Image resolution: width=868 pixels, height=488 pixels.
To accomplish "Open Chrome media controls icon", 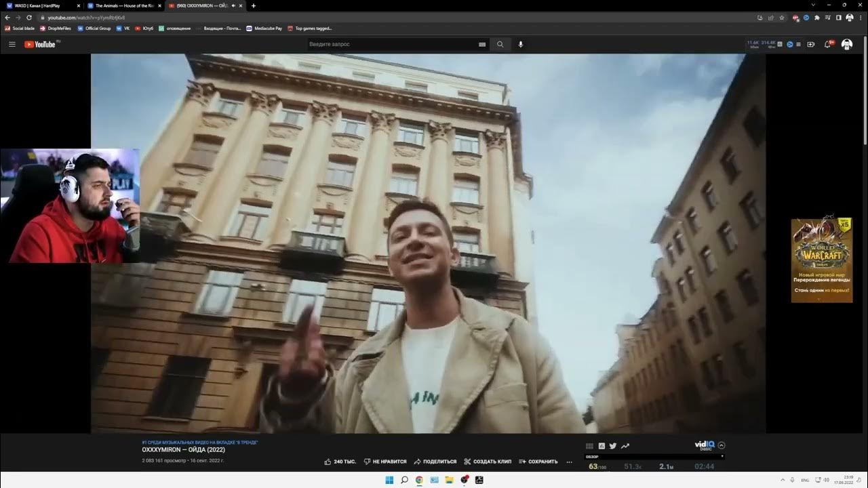I will tap(828, 18).
